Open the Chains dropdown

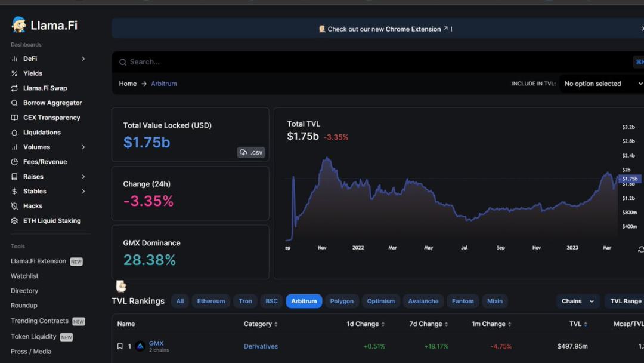pyautogui.click(x=577, y=302)
